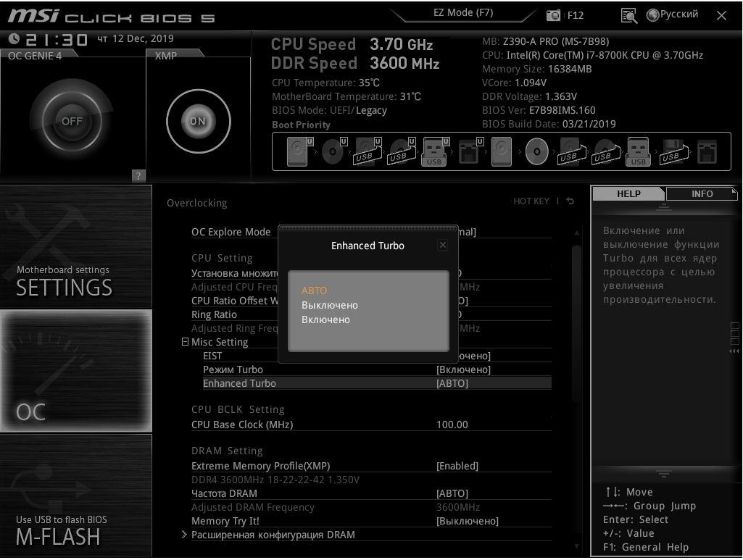
Task: Collapse the Misc Setting section
Action: point(186,342)
